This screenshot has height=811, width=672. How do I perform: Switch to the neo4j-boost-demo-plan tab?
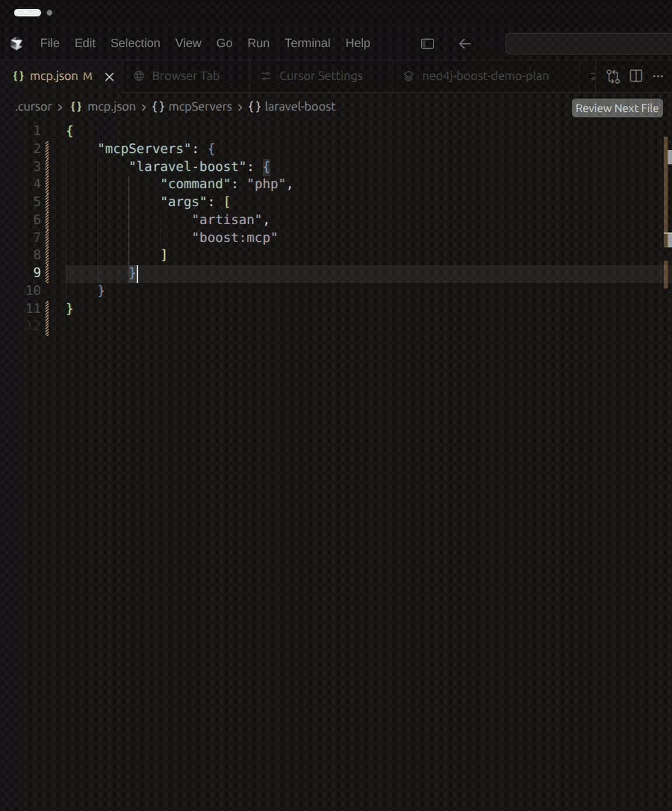(x=486, y=76)
